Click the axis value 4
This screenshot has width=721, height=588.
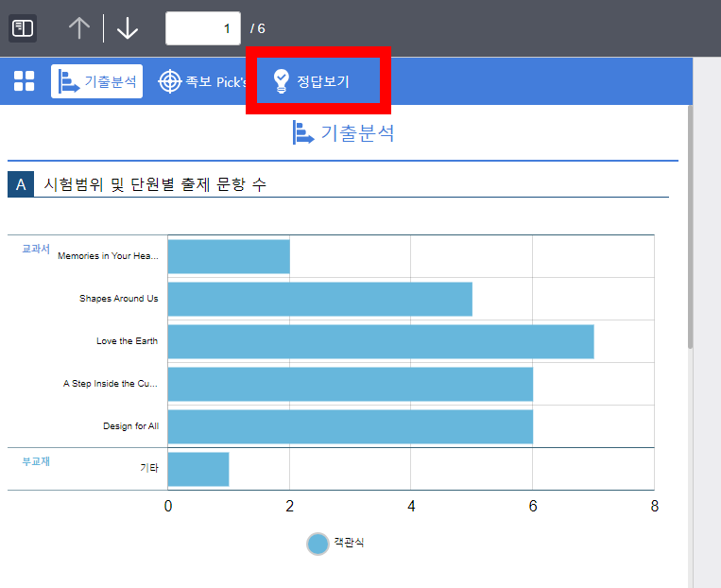coord(411,506)
